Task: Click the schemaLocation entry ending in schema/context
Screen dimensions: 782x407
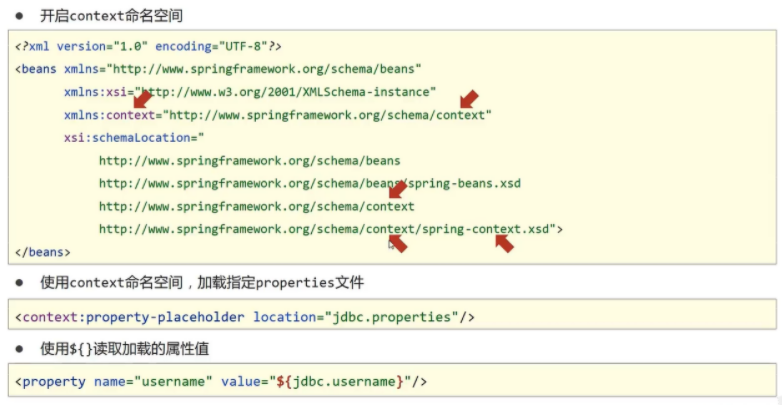Action: (256, 206)
